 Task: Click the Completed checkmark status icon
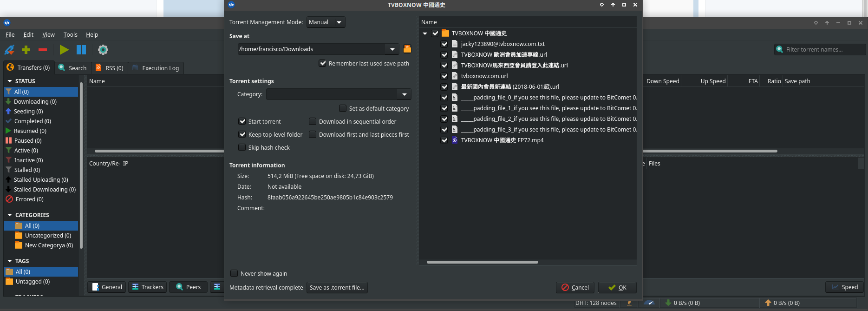pos(8,121)
